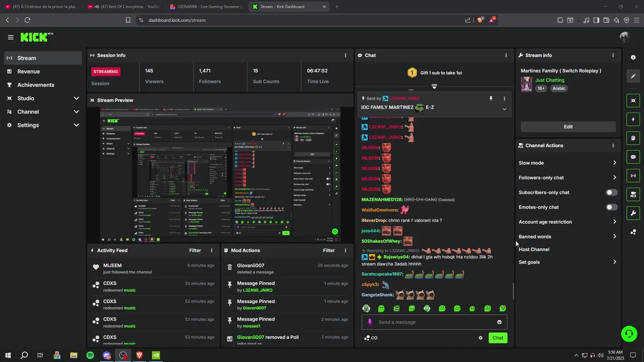Open Account age restriction options

pyautogui.click(x=568, y=222)
